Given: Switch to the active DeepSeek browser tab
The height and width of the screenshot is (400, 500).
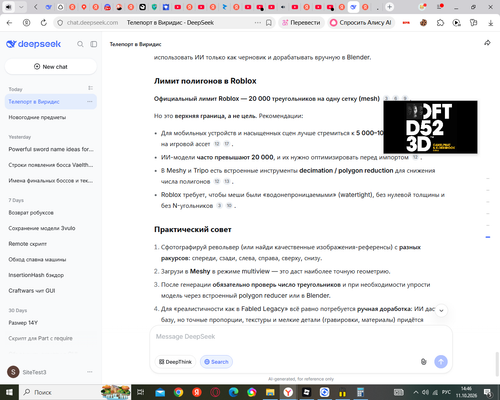Looking at the screenshot, I should pos(353,7).
